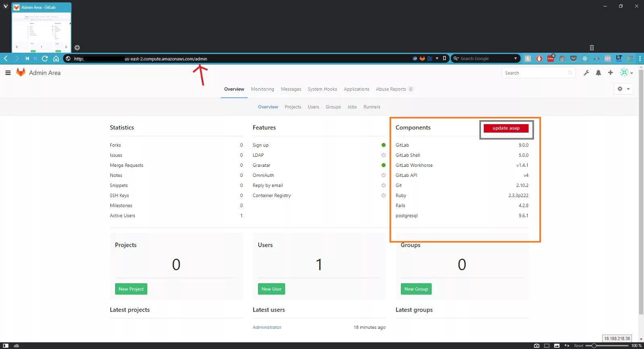This screenshot has width=644, height=349.
Task: Toggle the GitLab hamburger sidebar menu
Action: [8, 73]
